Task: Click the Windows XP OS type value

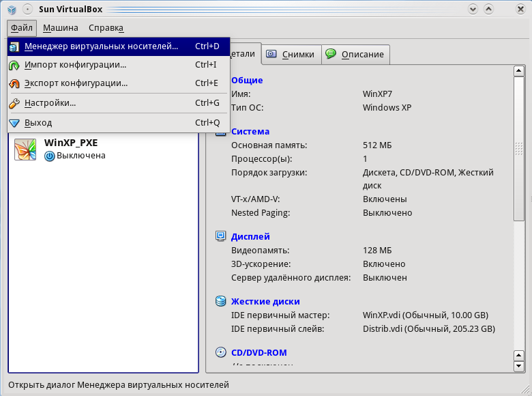Action: pos(387,108)
